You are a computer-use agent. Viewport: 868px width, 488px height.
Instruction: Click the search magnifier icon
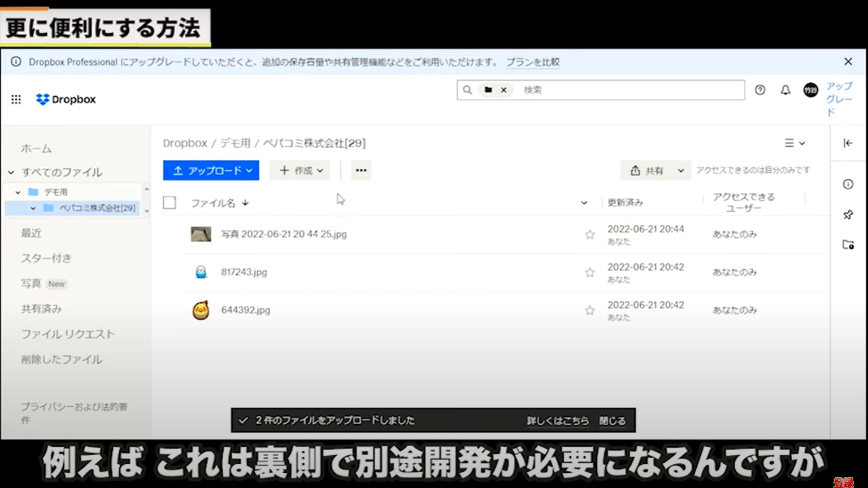(x=467, y=90)
